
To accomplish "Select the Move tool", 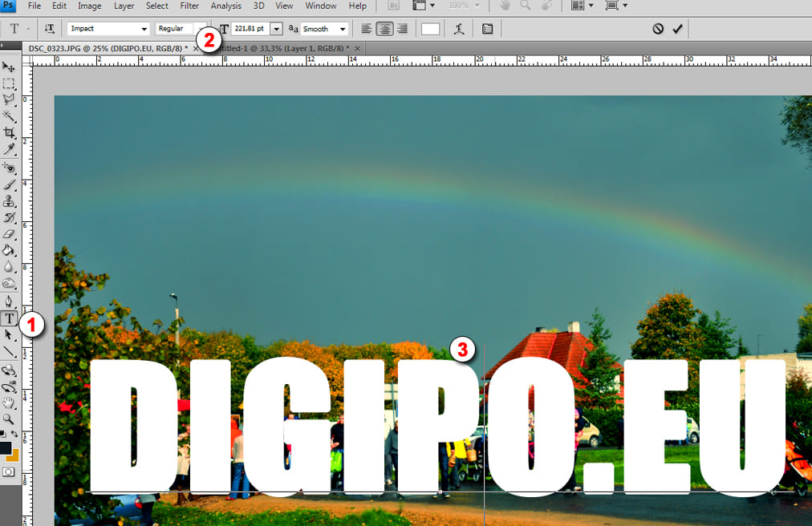I will (x=9, y=67).
